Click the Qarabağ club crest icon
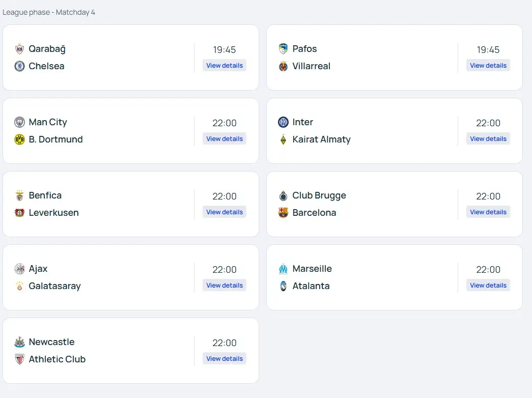532x398 pixels. [x=19, y=49]
